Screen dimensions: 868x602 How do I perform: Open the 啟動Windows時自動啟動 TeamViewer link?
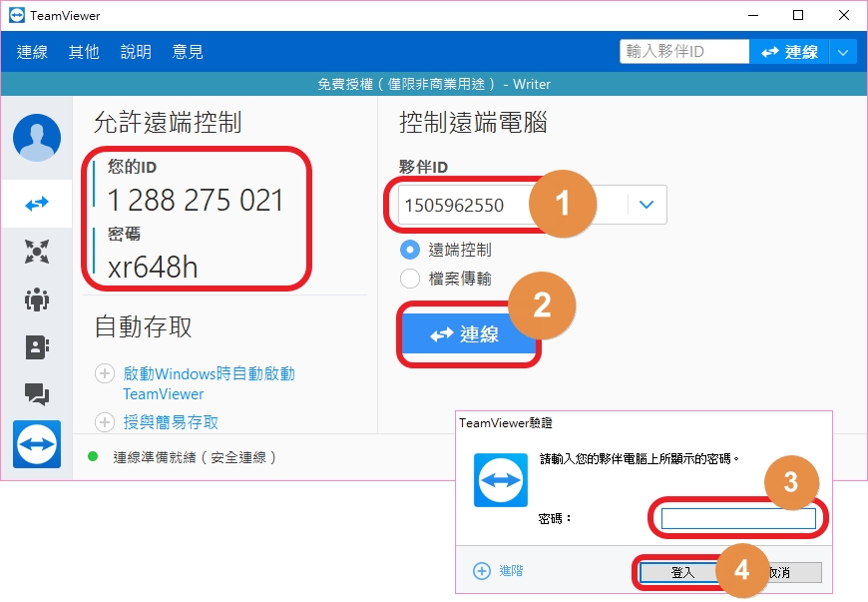pyautogui.click(x=209, y=383)
